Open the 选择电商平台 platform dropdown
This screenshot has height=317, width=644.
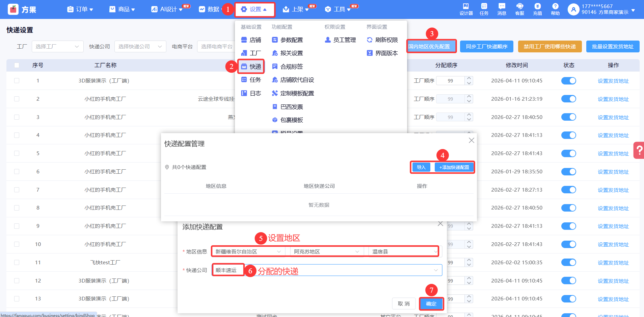pos(217,47)
